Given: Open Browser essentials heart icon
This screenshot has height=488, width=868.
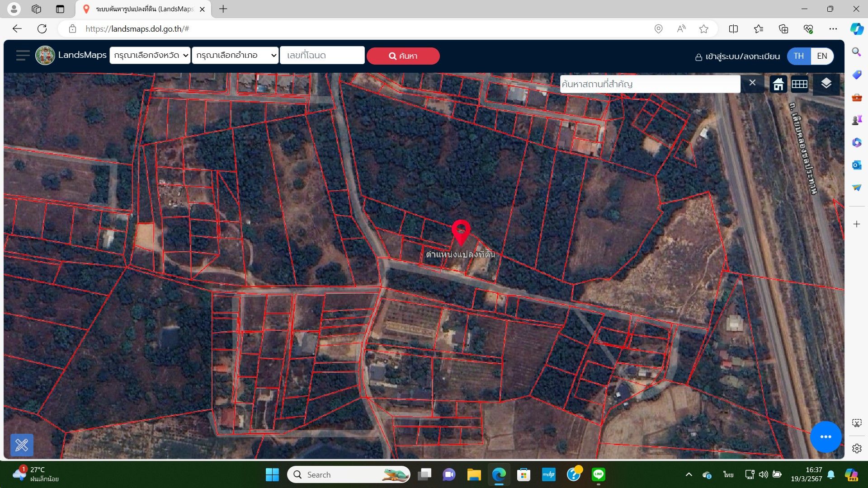Looking at the screenshot, I should [808, 29].
